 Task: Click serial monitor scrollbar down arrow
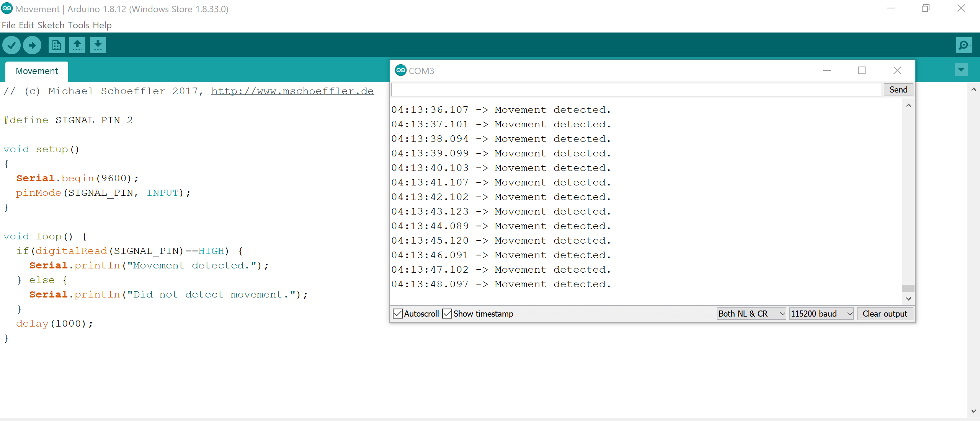click(908, 299)
